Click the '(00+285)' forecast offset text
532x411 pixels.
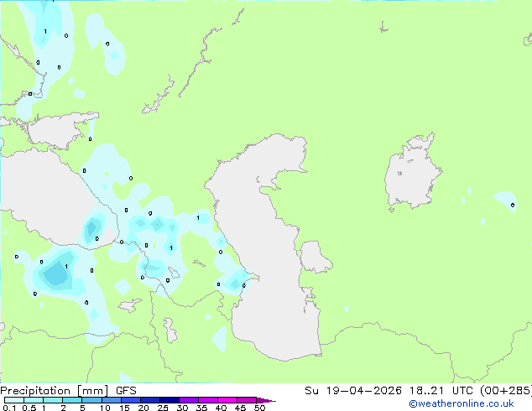pyautogui.click(x=506, y=391)
